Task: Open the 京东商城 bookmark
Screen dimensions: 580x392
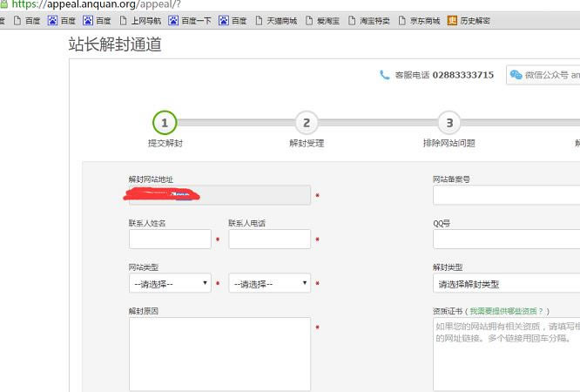Action: (419, 20)
